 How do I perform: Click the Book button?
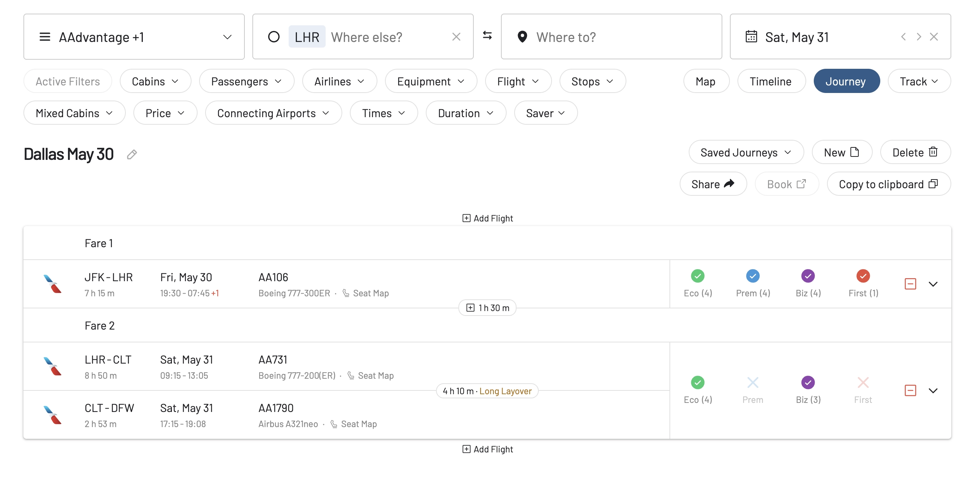tap(786, 184)
